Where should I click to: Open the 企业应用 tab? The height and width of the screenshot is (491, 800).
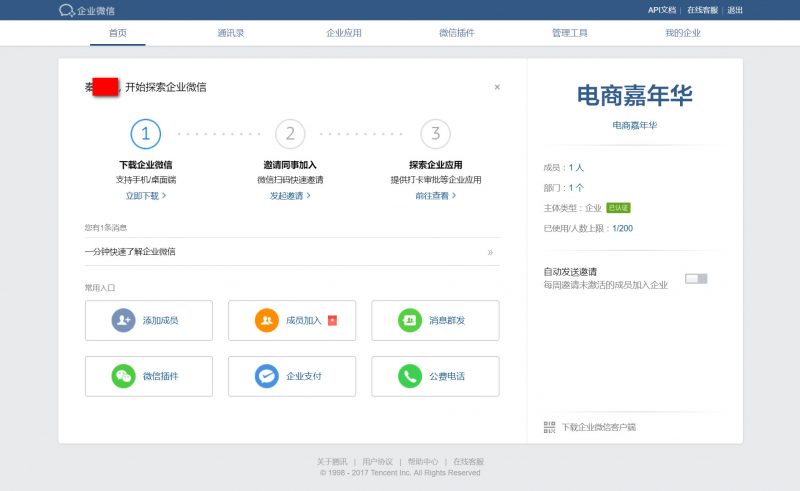[344, 33]
